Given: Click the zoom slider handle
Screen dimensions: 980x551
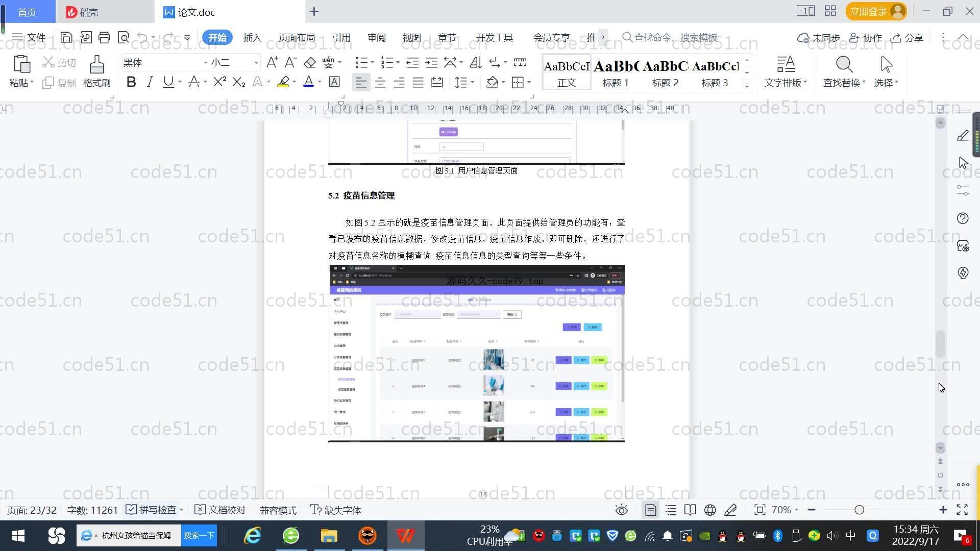Looking at the screenshot, I should pyautogui.click(x=859, y=510).
